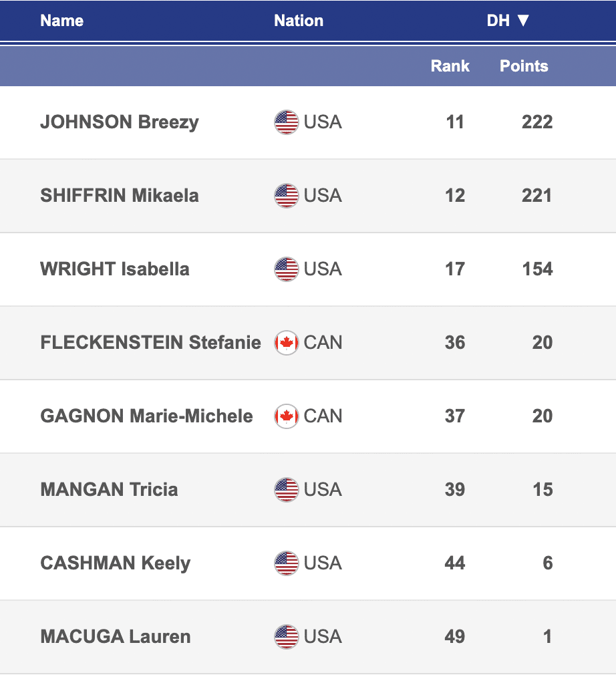Image resolution: width=616 pixels, height=675 pixels.
Task: Open JOHNSON Breezy athlete profile
Action: 120,122
